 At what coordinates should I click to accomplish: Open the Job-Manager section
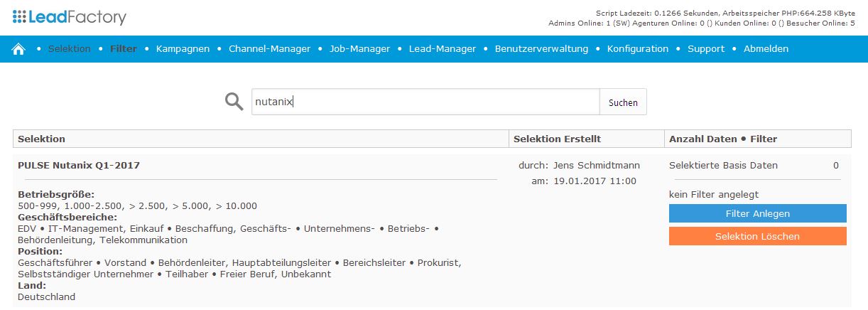pyautogui.click(x=359, y=49)
